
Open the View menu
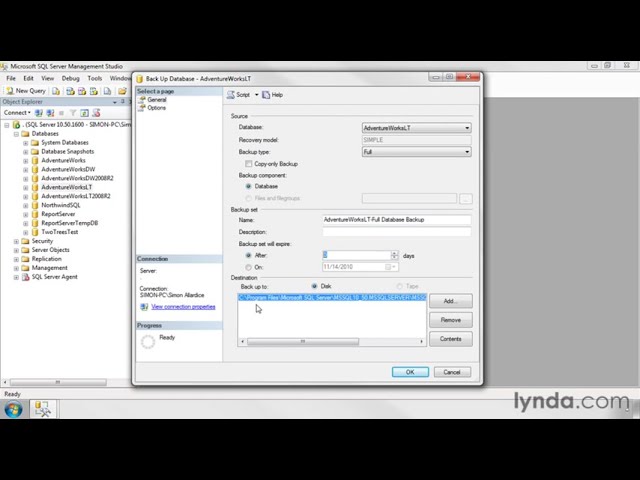point(47,78)
